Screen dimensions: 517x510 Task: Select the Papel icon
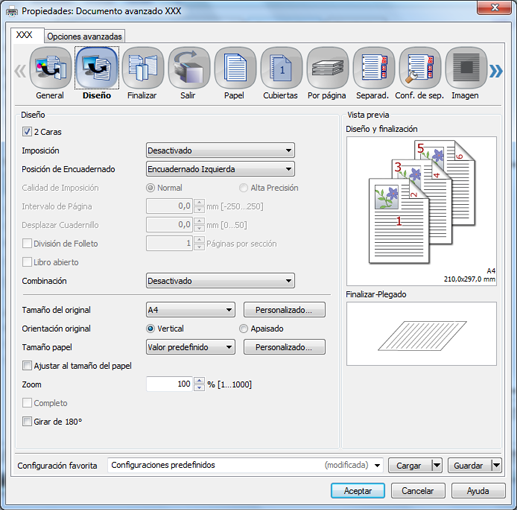tap(235, 68)
